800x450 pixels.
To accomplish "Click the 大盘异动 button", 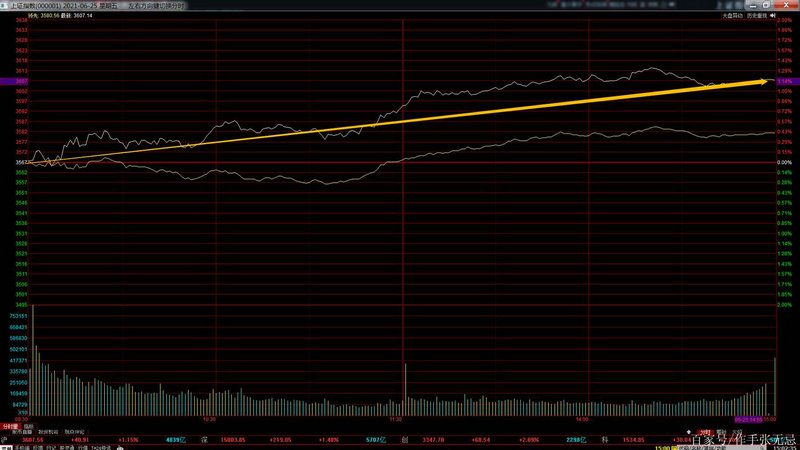I will point(732,16).
